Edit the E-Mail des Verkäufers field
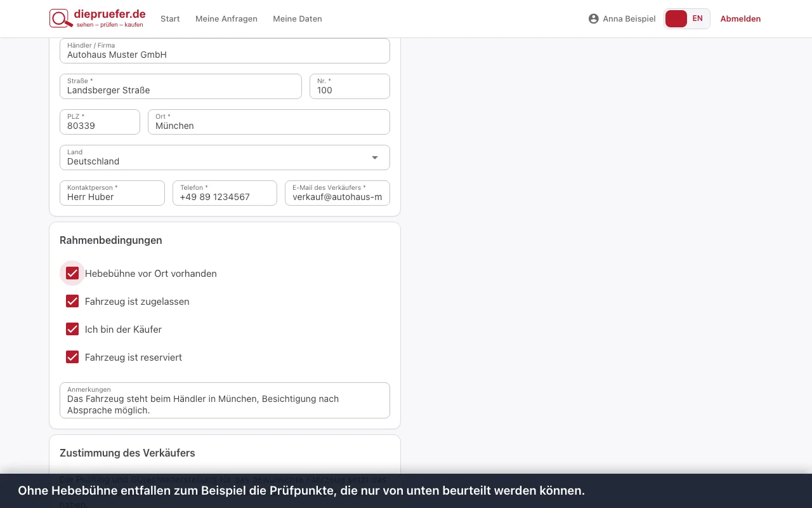The width and height of the screenshot is (812, 508). point(337,193)
